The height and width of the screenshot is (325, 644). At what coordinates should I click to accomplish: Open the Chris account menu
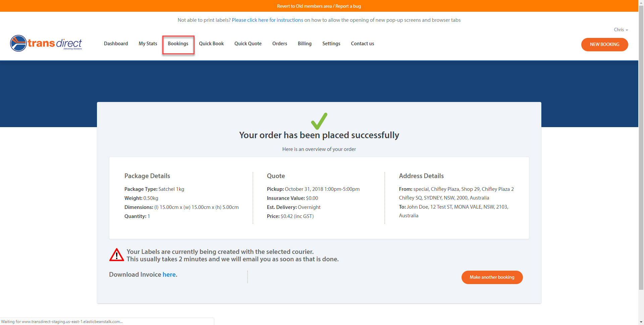[619, 30]
